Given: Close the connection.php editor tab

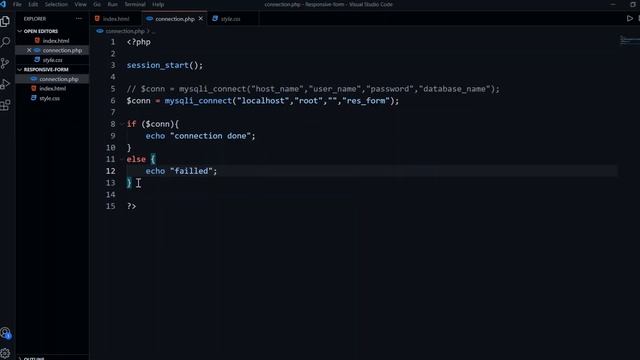Looking at the screenshot, I should pyautogui.click(x=200, y=19).
